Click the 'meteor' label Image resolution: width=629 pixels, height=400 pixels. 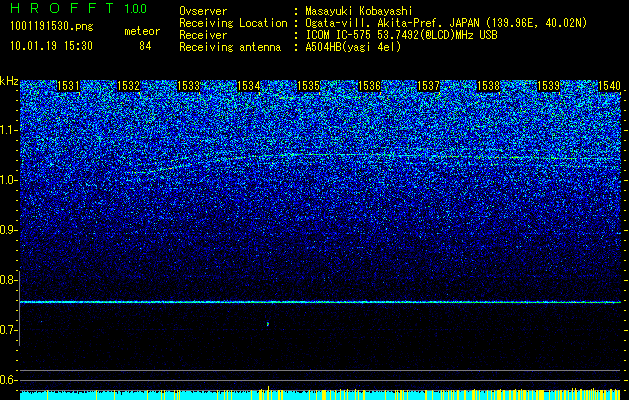pos(142,31)
